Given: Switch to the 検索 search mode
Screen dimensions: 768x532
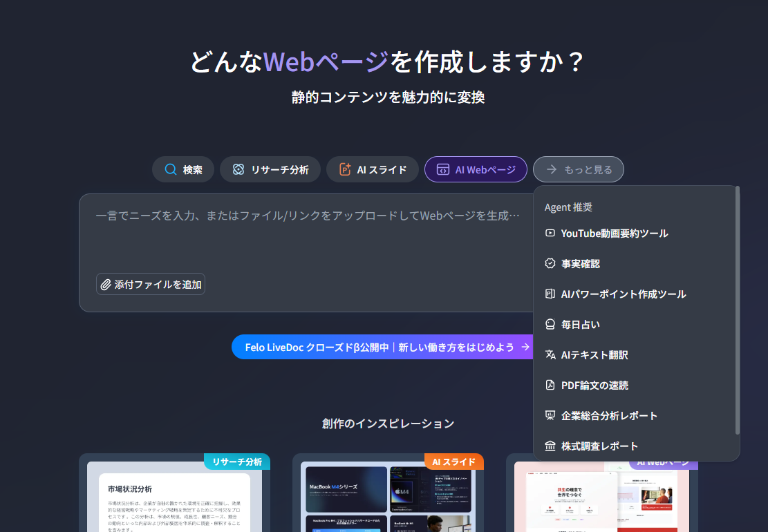Looking at the screenshot, I should click(x=183, y=170).
